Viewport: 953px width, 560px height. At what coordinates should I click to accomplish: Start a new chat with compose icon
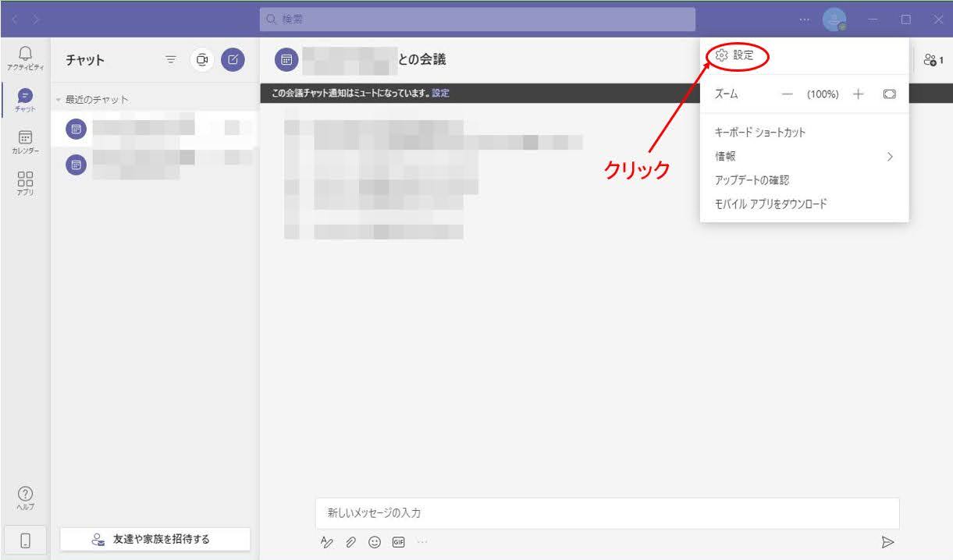pos(233,60)
